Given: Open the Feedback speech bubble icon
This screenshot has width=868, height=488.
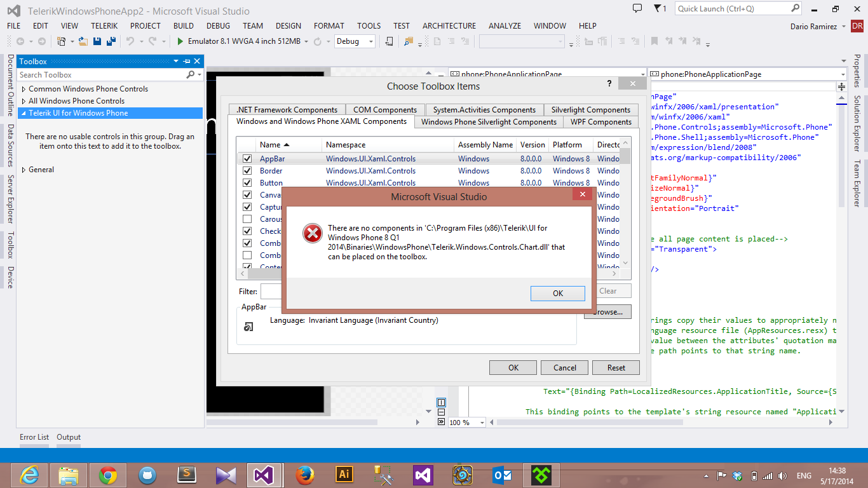Looking at the screenshot, I should [x=637, y=8].
